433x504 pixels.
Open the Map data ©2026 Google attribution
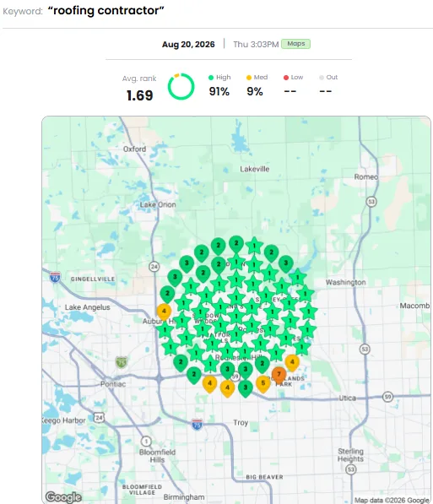pyautogui.click(x=391, y=500)
